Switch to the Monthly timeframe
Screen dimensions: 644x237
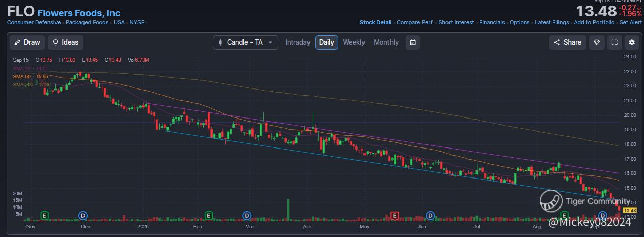click(x=386, y=42)
